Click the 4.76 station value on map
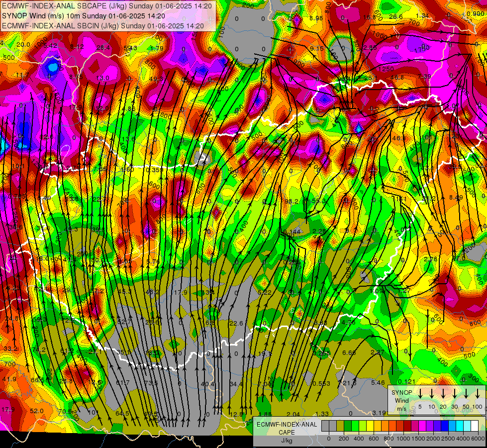The image size is (487, 448). (x=349, y=323)
